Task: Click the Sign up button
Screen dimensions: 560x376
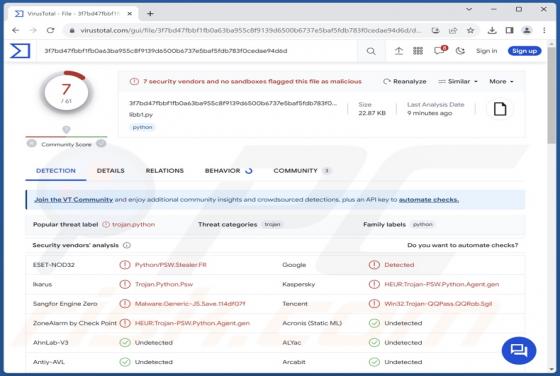Action: coord(524,51)
